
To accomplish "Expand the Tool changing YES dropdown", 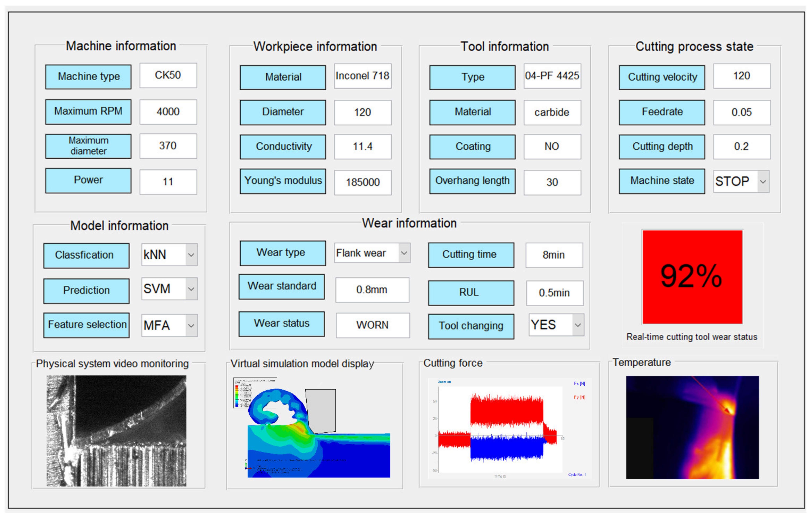I will [578, 325].
